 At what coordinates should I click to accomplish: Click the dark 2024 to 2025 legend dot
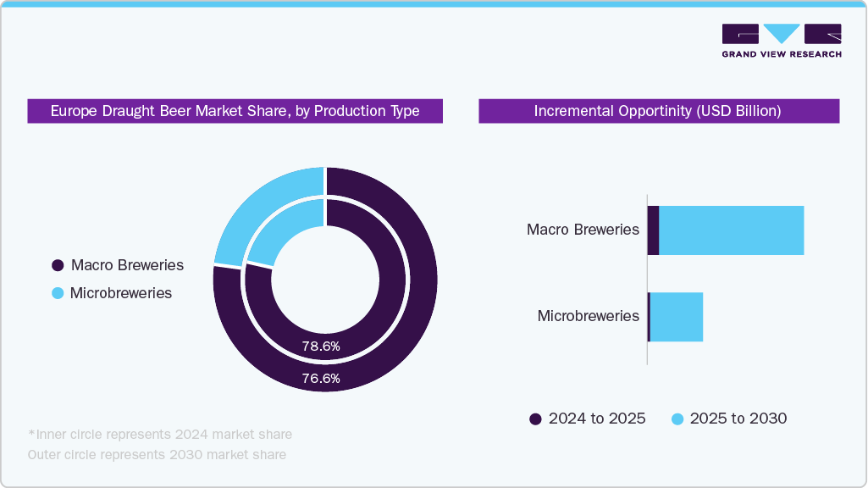[534, 419]
